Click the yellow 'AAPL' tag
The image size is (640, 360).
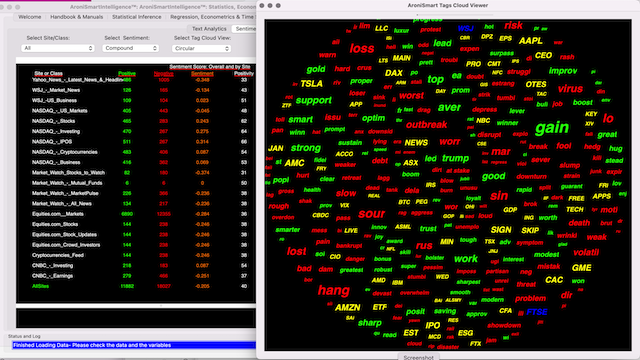point(531,41)
